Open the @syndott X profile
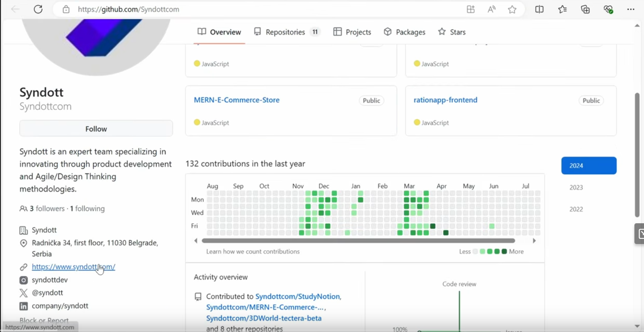Image resolution: width=644 pixels, height=332 pixels. click(47, 293)
